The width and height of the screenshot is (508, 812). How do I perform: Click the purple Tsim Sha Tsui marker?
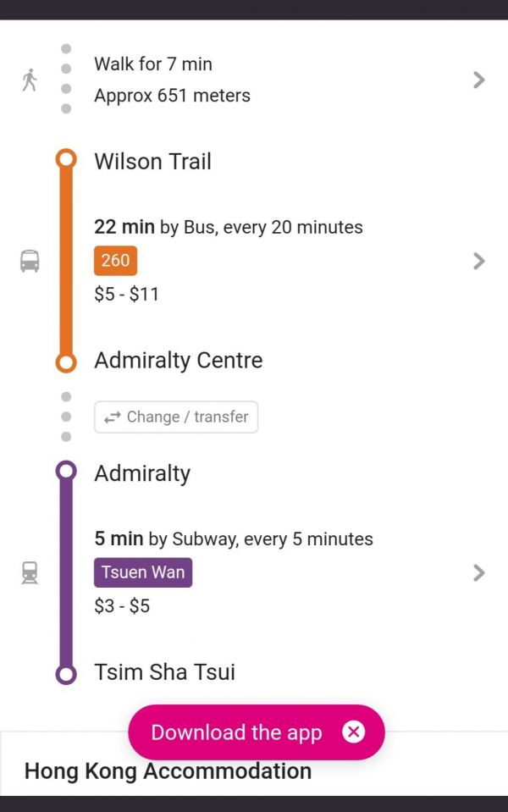(66, 674)
